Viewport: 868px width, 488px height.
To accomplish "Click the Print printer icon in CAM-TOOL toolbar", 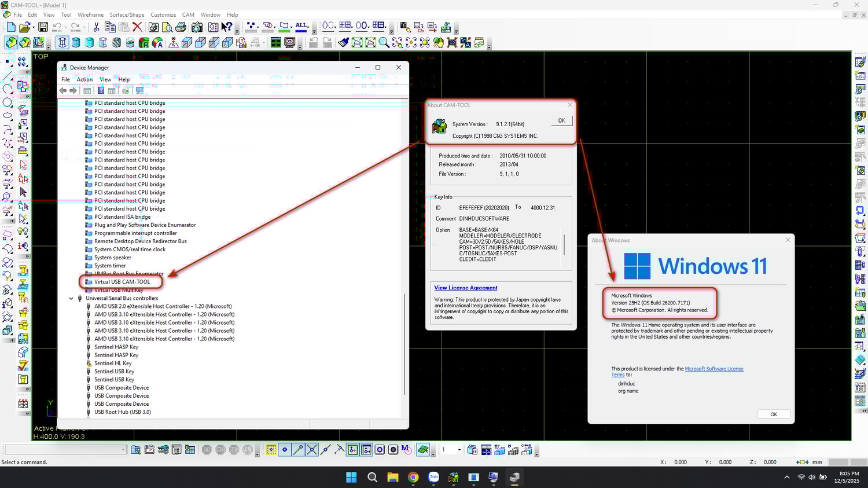I will [x=181, y=27].
